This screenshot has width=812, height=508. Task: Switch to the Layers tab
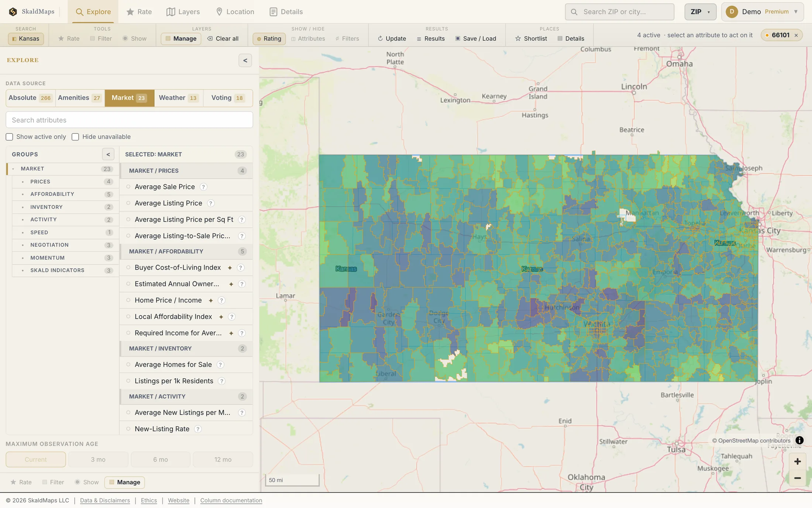183,12
